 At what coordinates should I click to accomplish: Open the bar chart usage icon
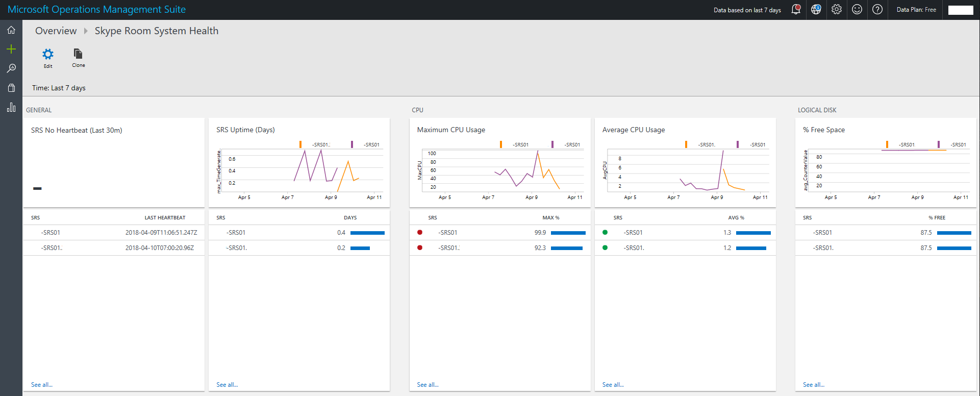click(x=11, y=107)
